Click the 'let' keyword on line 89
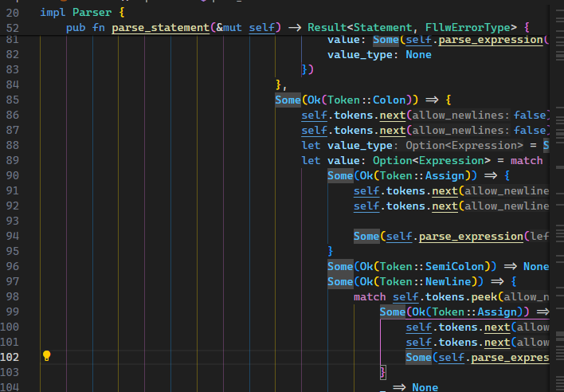 311,161
